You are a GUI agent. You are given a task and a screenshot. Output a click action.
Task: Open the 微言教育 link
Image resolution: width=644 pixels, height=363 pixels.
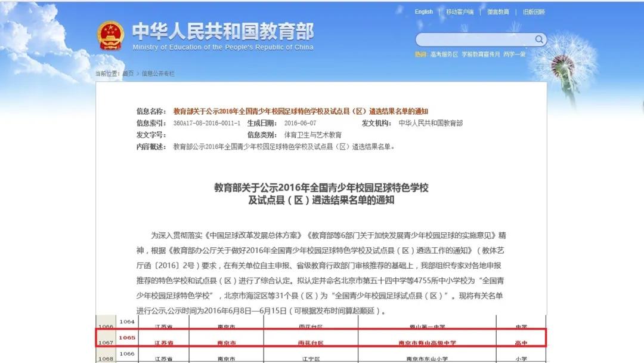pyautogui.click(x=499, y=11)
